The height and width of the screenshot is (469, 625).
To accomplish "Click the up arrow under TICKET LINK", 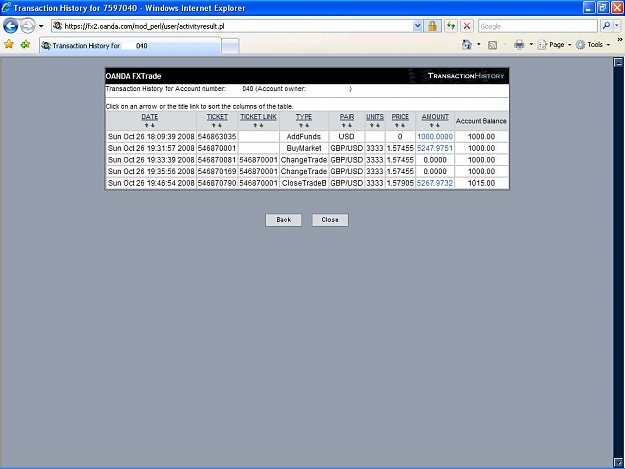I will 256,126.
